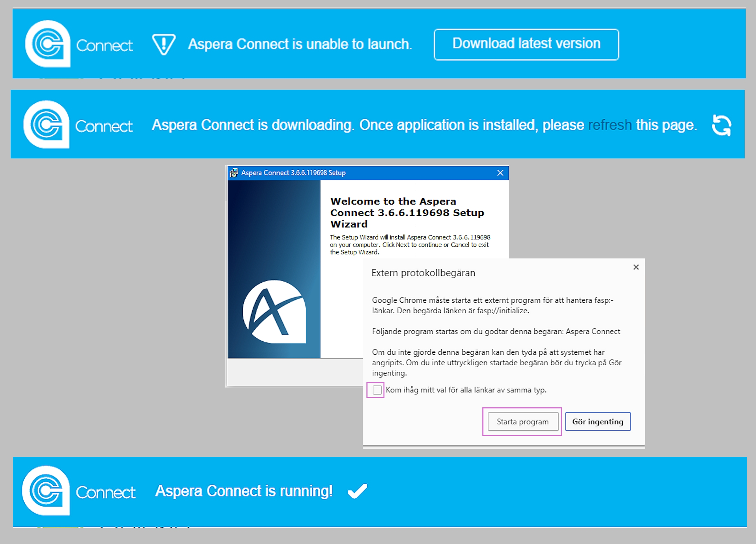Image resolution: width=756 pixels, height=544 pixels.
Task: Click the Download latest version button
Action: coord(526,44)
